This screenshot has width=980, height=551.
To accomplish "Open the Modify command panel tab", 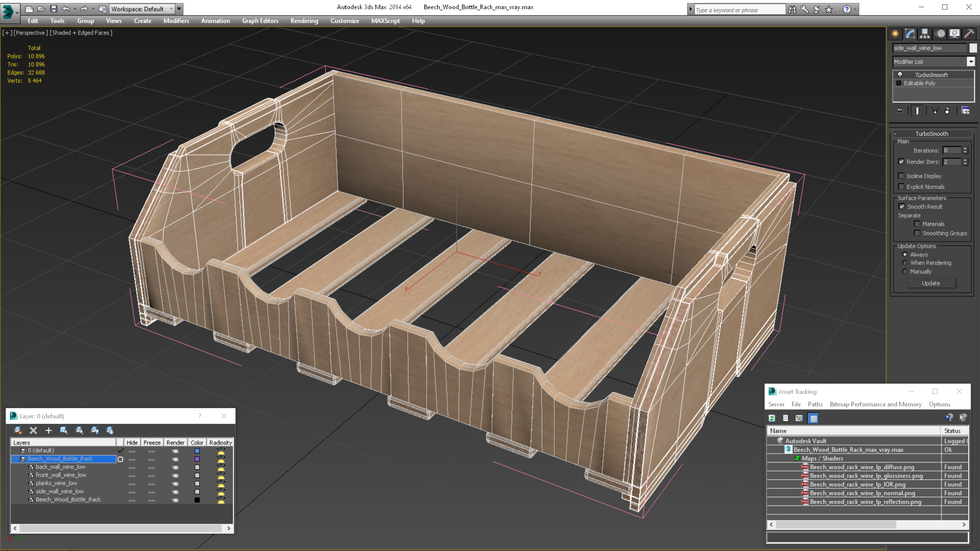I will point(910,34).
